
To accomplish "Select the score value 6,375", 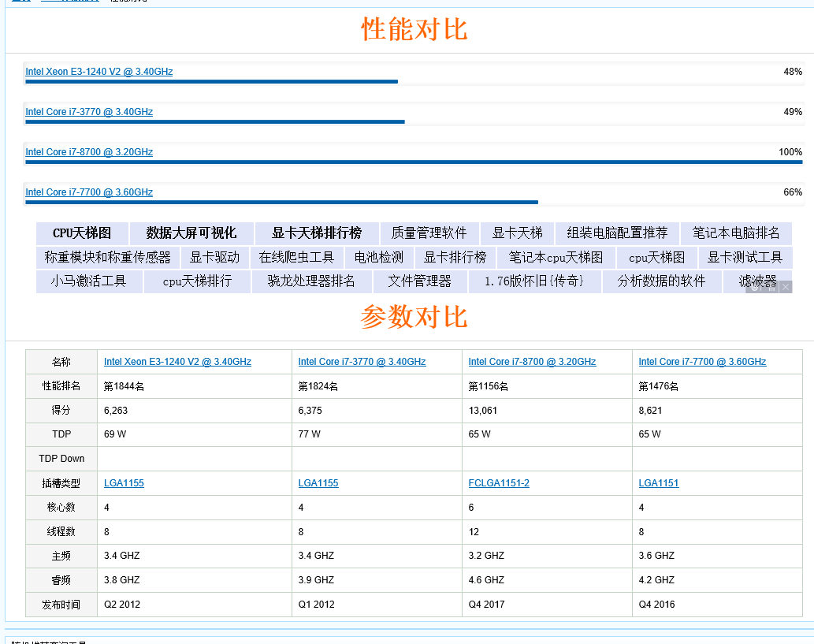I will [x=310, y=411].
